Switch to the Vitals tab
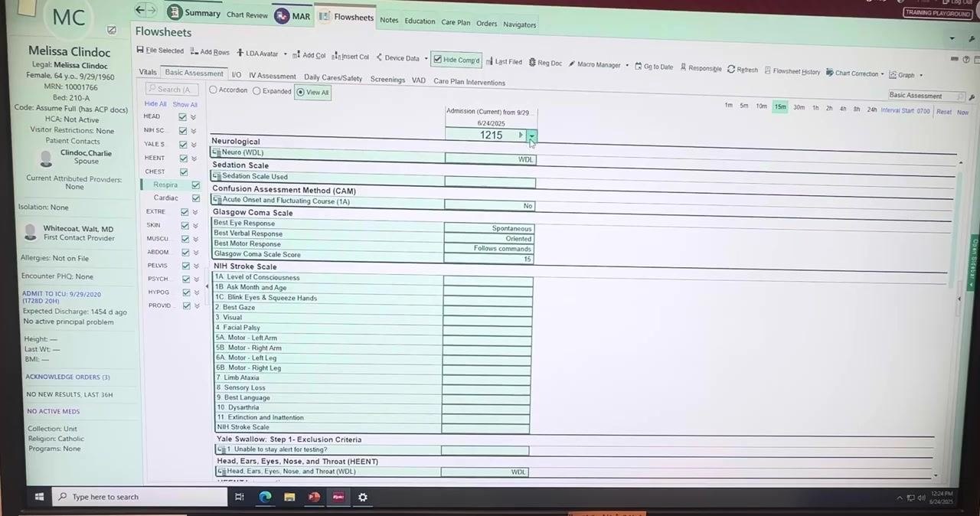Screen dimensions: 980x516 click(148, 72)
